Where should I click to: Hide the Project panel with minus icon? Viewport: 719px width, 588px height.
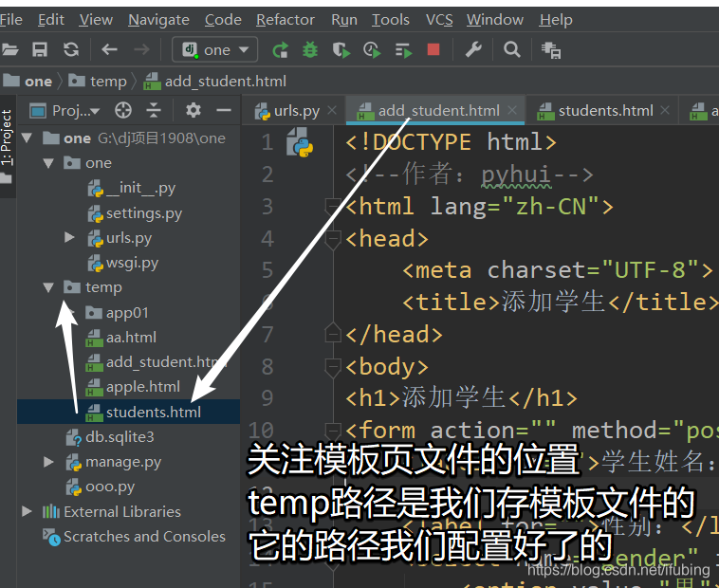pos(224,110)
